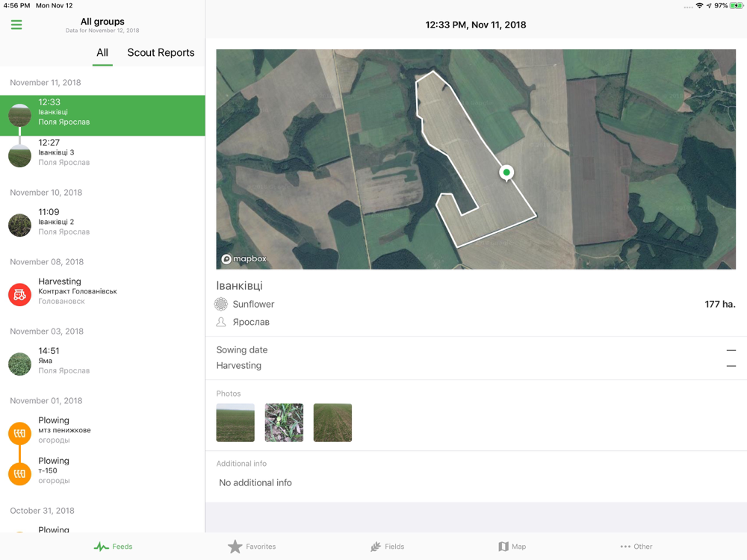Viewport: 747px width, 560px height.
Task: Click the orange plowing icon for т-150
Action: (x=19, y=474)
